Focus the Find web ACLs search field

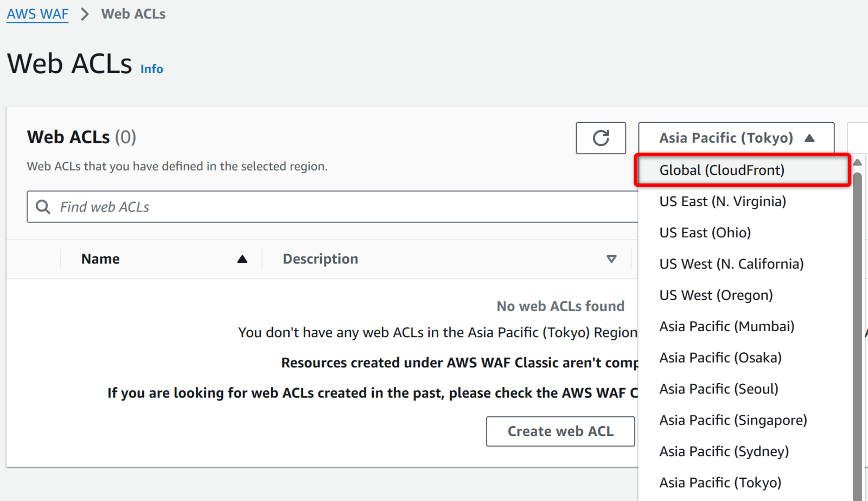pyautogui.click(x=333, y=207)
